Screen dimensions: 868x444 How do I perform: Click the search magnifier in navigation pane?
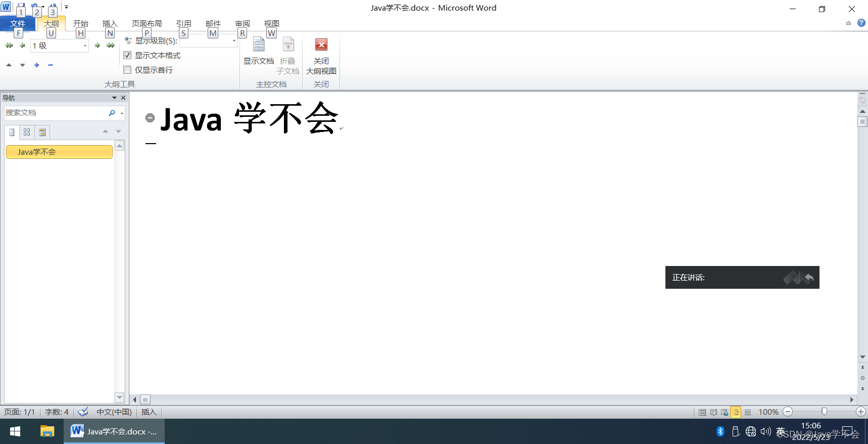[112, 113]
